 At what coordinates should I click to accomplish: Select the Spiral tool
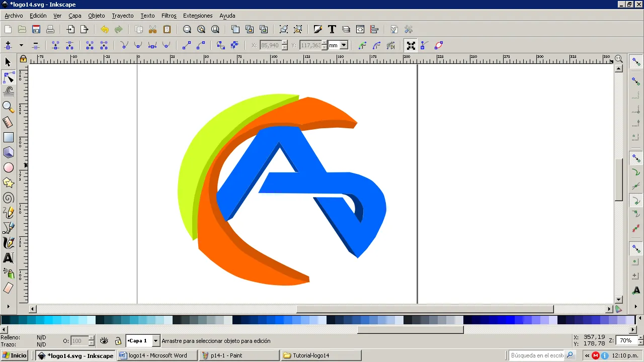(8, 198)
